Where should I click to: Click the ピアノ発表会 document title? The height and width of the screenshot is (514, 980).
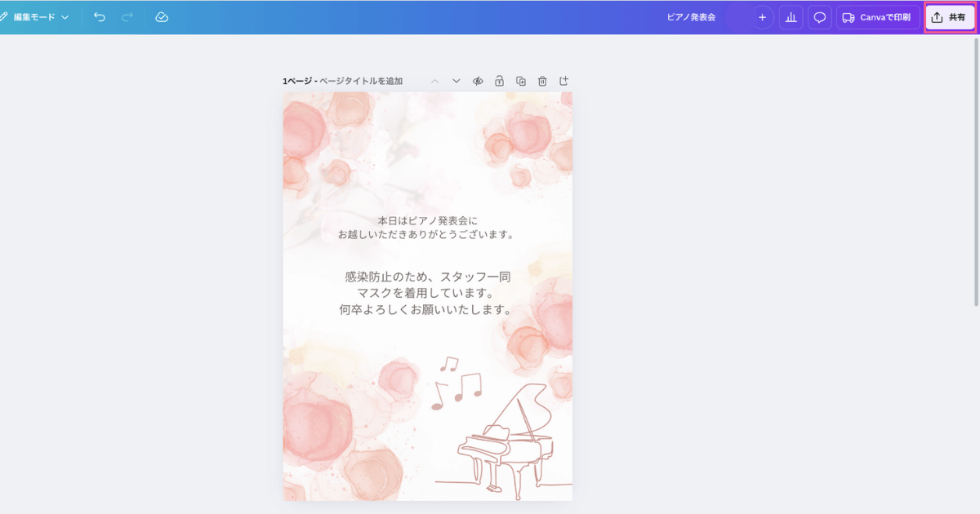click(x=691, y=17)
